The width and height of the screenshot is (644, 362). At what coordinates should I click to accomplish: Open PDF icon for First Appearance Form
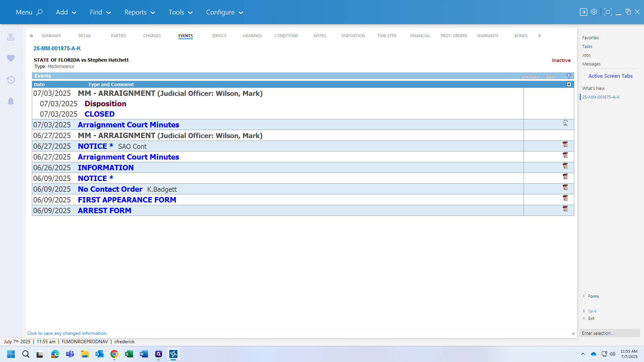point(565,198)
